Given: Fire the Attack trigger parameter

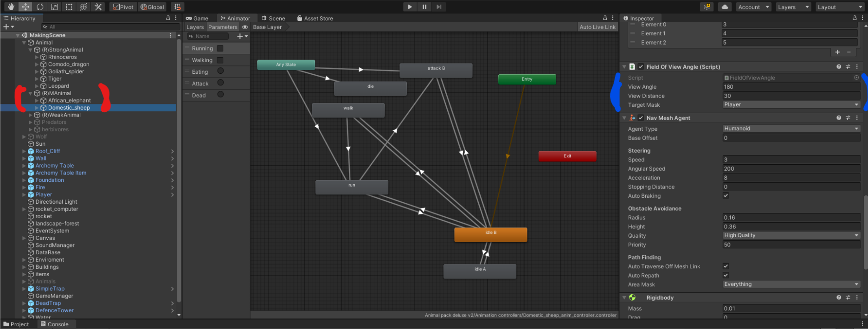Looking at the screenshot, I should coord(221,83).
